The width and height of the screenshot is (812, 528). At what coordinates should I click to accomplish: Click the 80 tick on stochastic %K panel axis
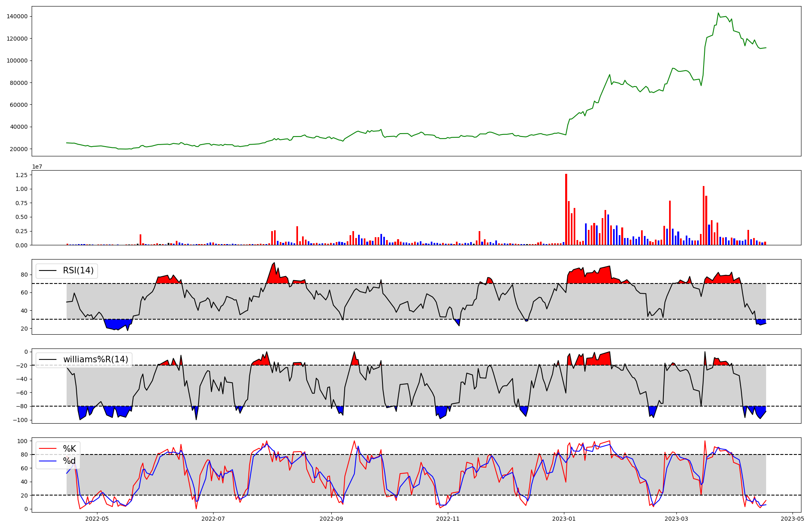[x=24, y=455]
